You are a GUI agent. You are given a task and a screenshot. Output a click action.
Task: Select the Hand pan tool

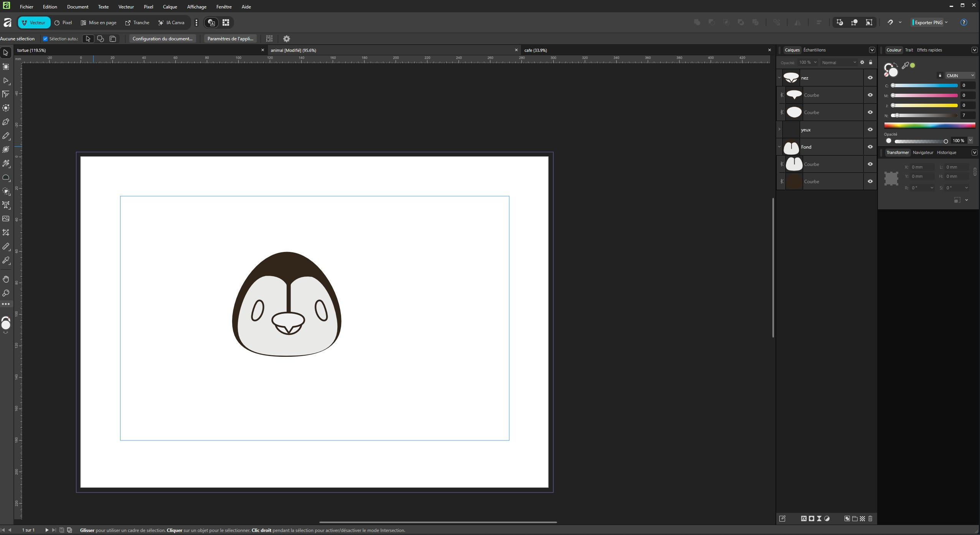(6, 279)
